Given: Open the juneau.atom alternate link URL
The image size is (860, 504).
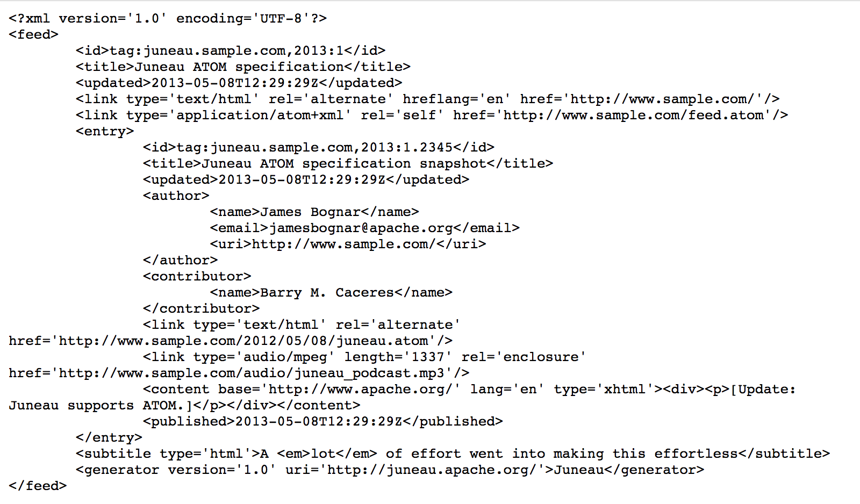Looking at the screenshot, I should pos(243,341).
